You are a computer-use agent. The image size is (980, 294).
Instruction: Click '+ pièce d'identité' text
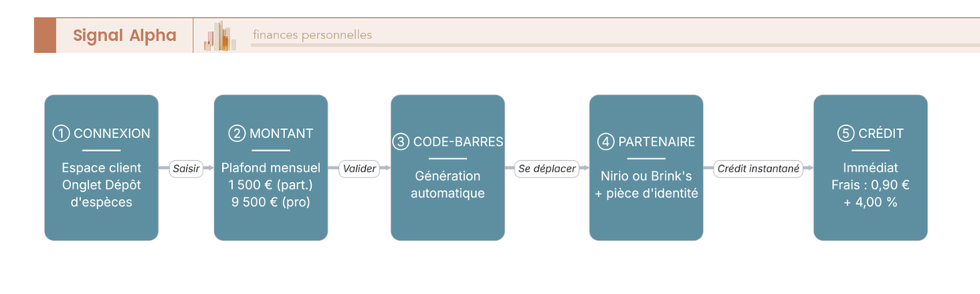(646, 193)
